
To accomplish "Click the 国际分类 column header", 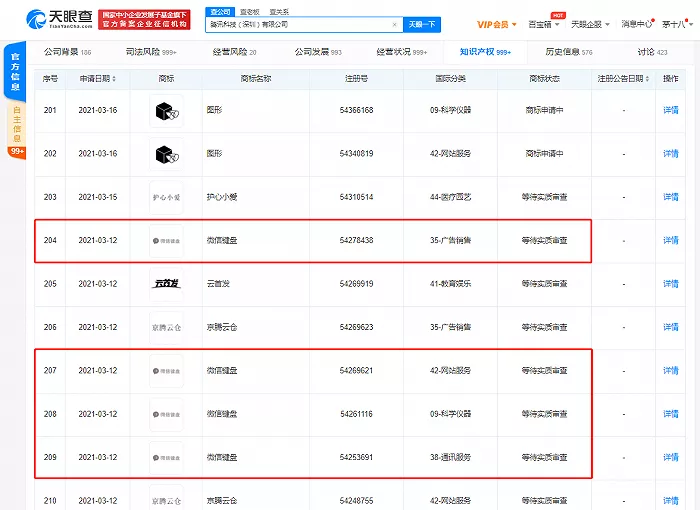I will (450, 79).
